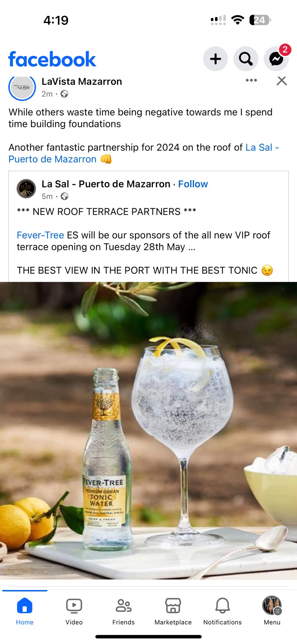Click the LaVista Mazarron author name

coord(82,81)
